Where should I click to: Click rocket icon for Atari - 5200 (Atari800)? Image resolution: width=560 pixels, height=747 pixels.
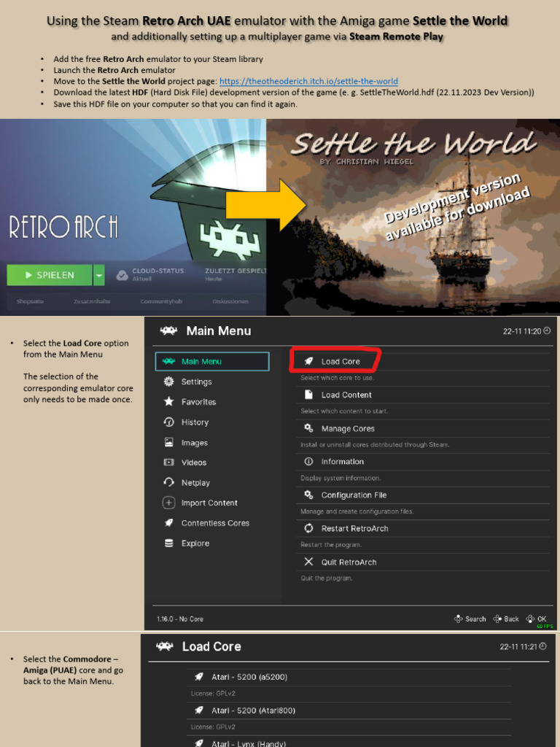click(x=199, y=711)
